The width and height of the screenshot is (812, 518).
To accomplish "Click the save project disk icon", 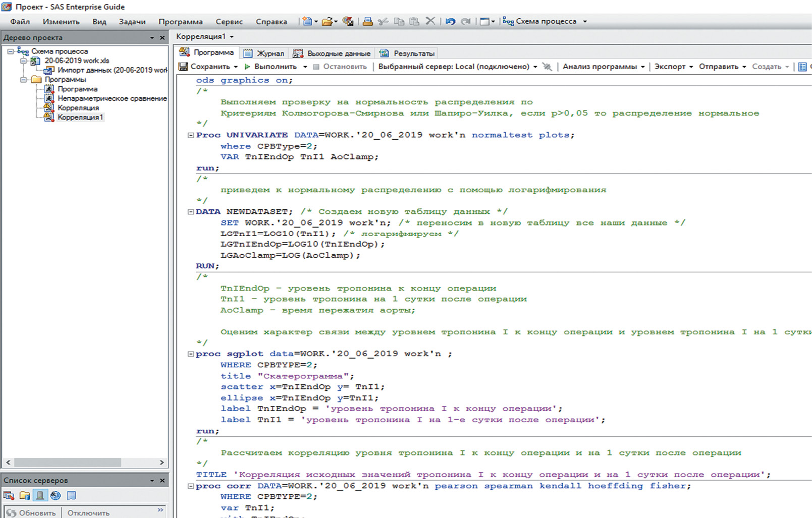I will pos(348,21).
